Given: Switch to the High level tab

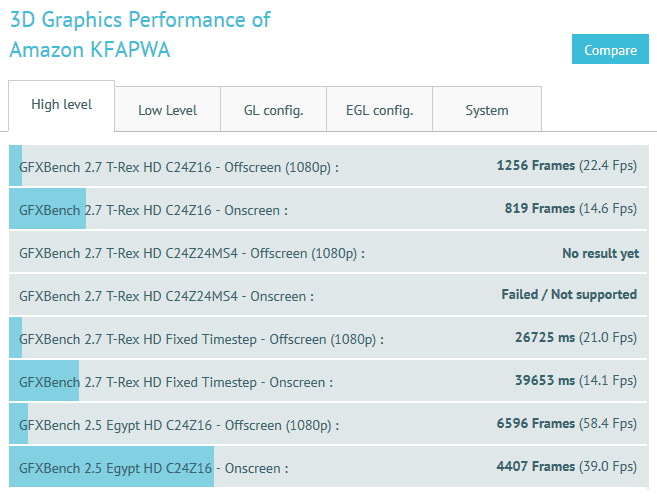Looking at the screenshot, I should (x=61, y=105).
